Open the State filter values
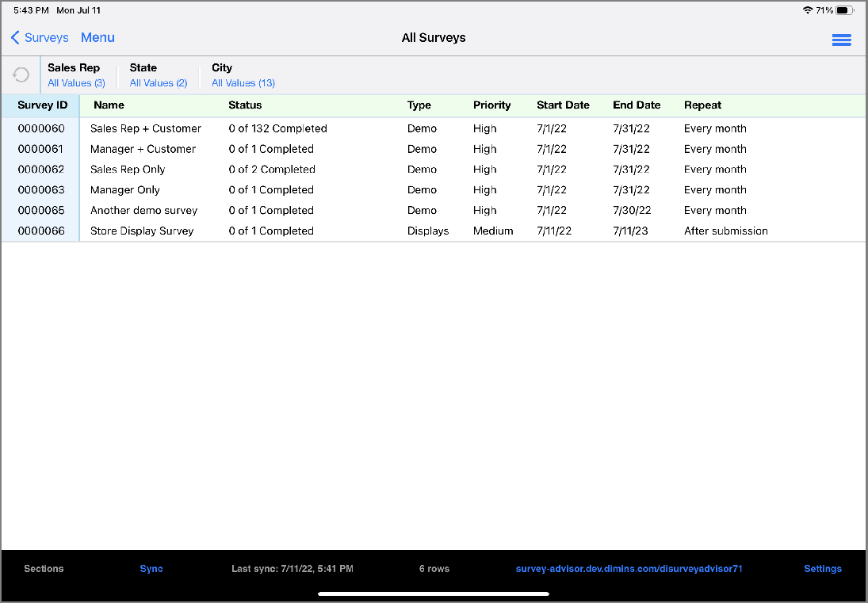Screen dimensions: 868x603 pos(159,83)
